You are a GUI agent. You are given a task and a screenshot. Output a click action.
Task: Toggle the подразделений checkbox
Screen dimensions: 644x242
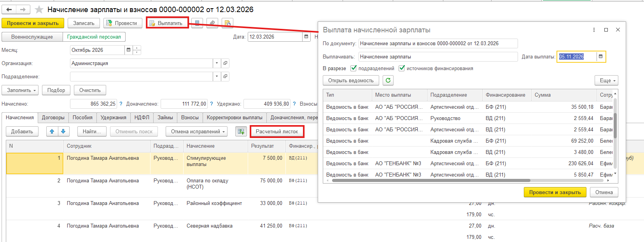click(x=353, y=68)
